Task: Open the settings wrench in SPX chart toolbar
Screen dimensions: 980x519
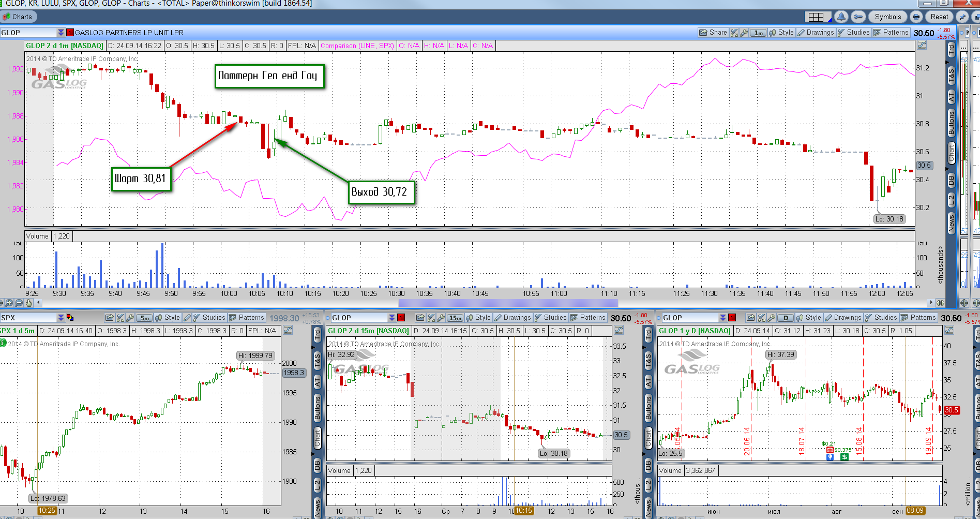Action: pos(130,318)
